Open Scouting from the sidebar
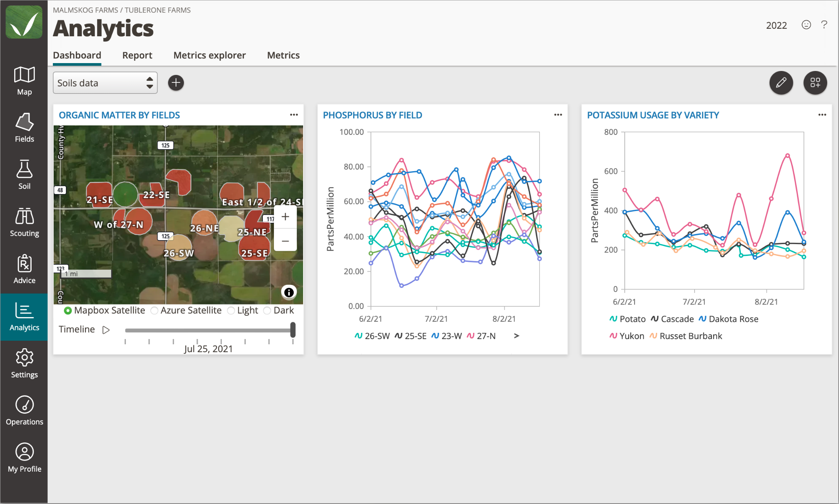This screenshot has height=504, width=839. click(x=24, y=222)
